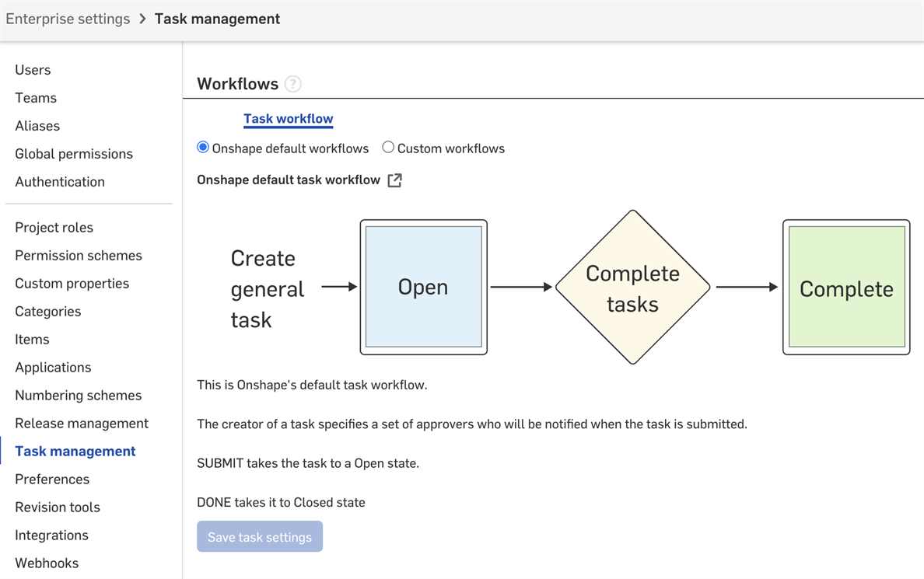
Task: Click the Save task settings button
Action: (x=260, y=536)
